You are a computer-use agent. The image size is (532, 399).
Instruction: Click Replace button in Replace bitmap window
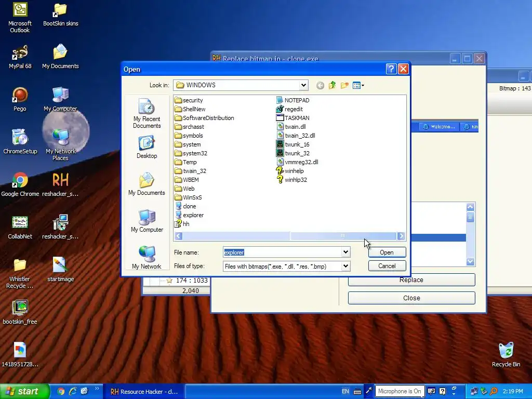411,280
